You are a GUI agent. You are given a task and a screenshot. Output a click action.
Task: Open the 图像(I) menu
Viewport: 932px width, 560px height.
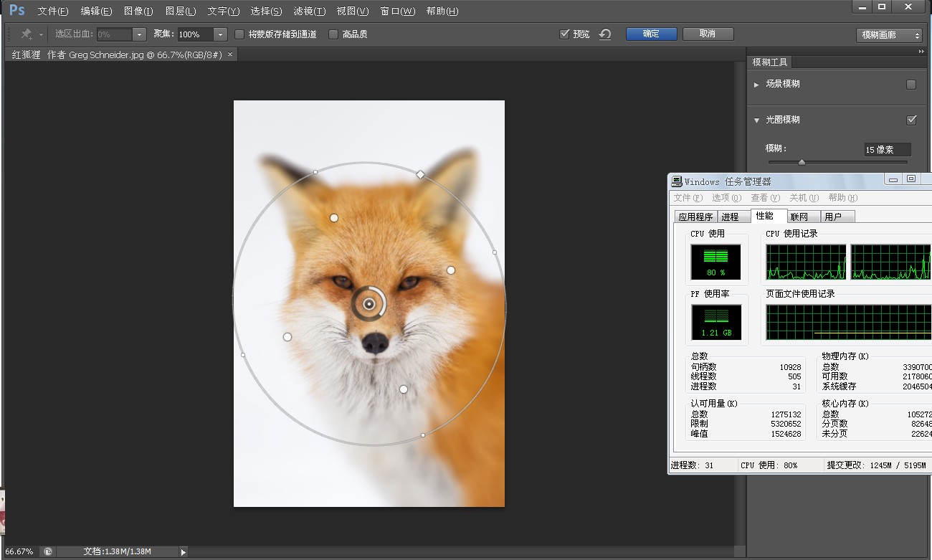pos(138,11)
